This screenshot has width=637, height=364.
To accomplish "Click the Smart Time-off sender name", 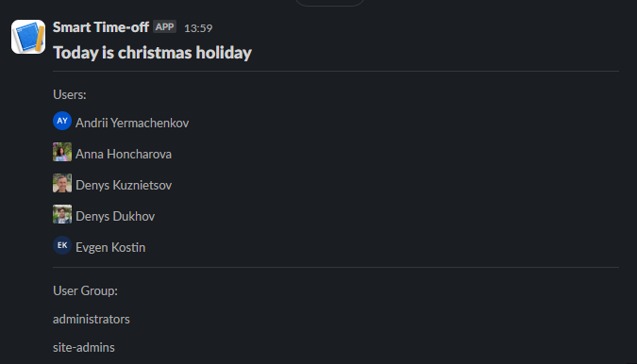I will point(101,27).
